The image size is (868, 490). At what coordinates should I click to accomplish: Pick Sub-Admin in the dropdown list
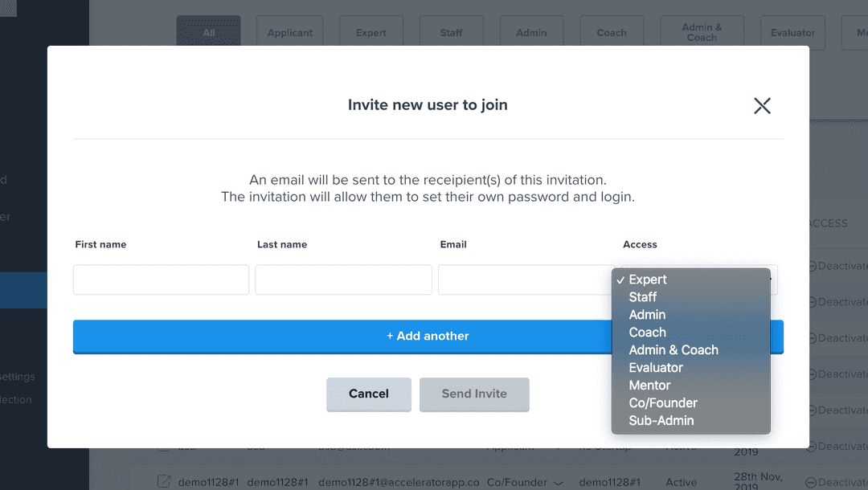(661, 421)
